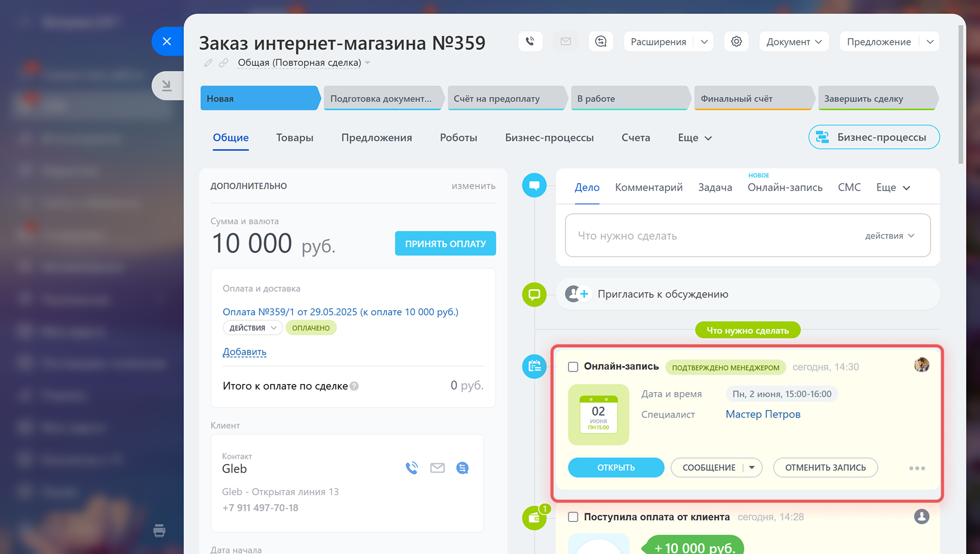The height and width of the screenshot is (554, 980).
Task: Open Мастер Петров specialist link
Action: click(x=763, y=414)
